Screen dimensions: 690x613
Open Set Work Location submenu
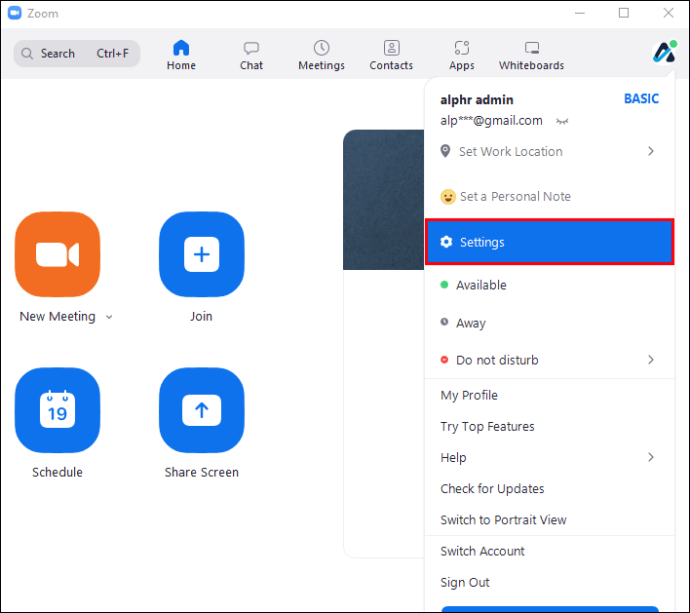click(549, 151)
